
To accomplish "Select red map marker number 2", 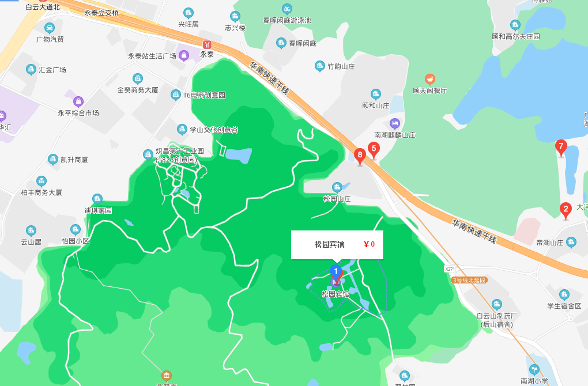I will 566,211.
